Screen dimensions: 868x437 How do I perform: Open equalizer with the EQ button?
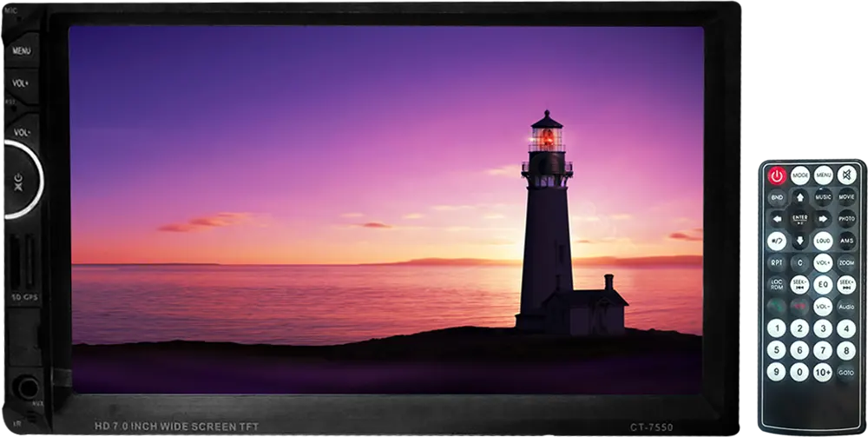823,285
